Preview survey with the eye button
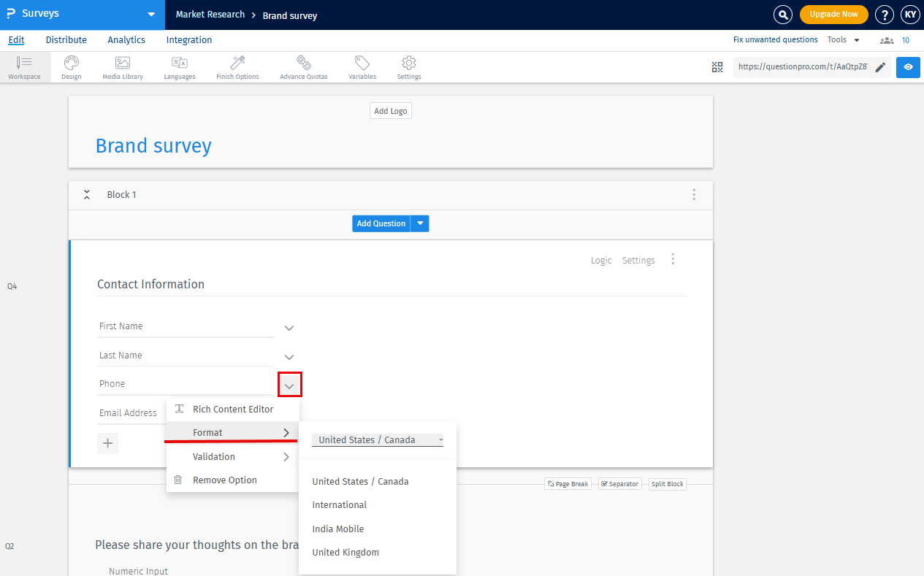Image resolution: width=924 pixels, height=576 pixels. [x=908, y=67]
